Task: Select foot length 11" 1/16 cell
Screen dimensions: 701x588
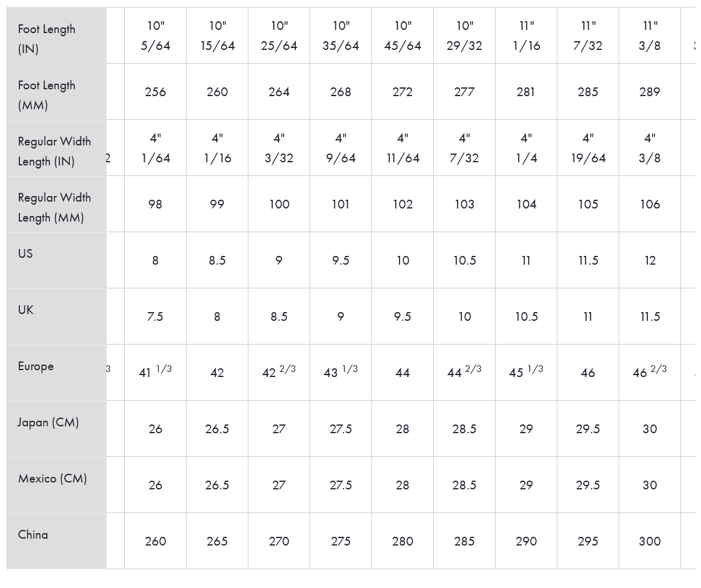Action: coord(526,36)
